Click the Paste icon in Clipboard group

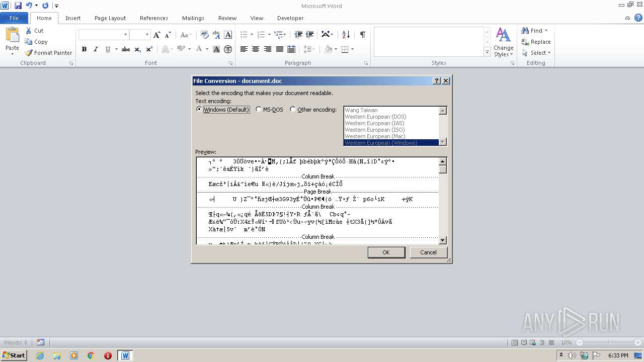click(x=12, y=35)
